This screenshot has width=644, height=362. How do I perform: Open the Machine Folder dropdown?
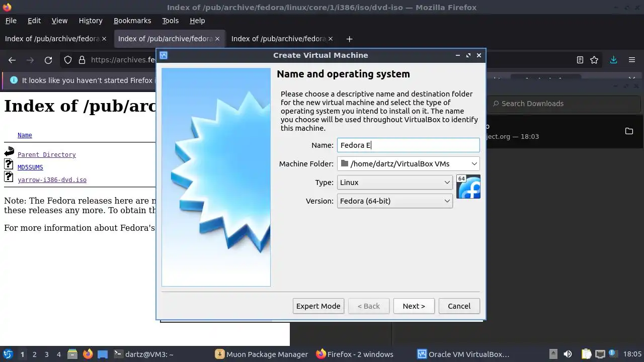tap(408, 163)
